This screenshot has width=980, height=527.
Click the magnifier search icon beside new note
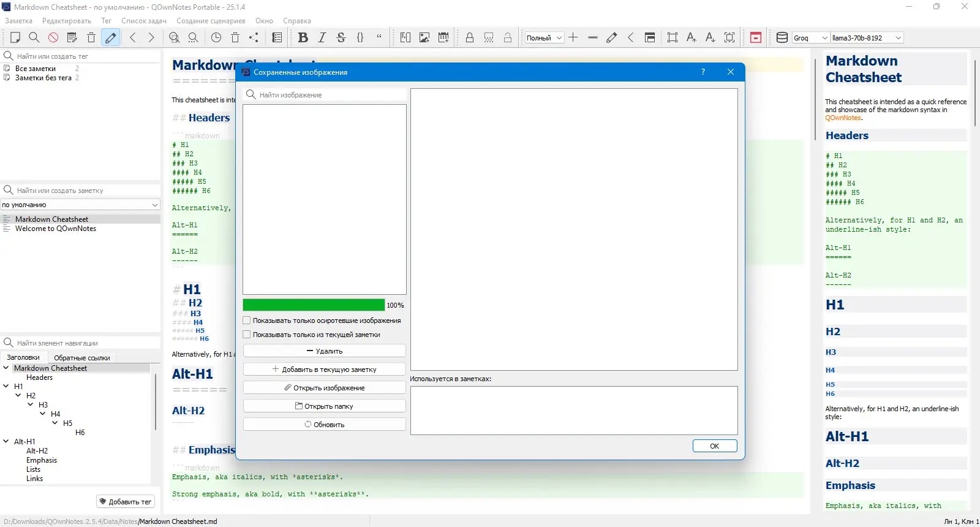[x=34, y=37]
